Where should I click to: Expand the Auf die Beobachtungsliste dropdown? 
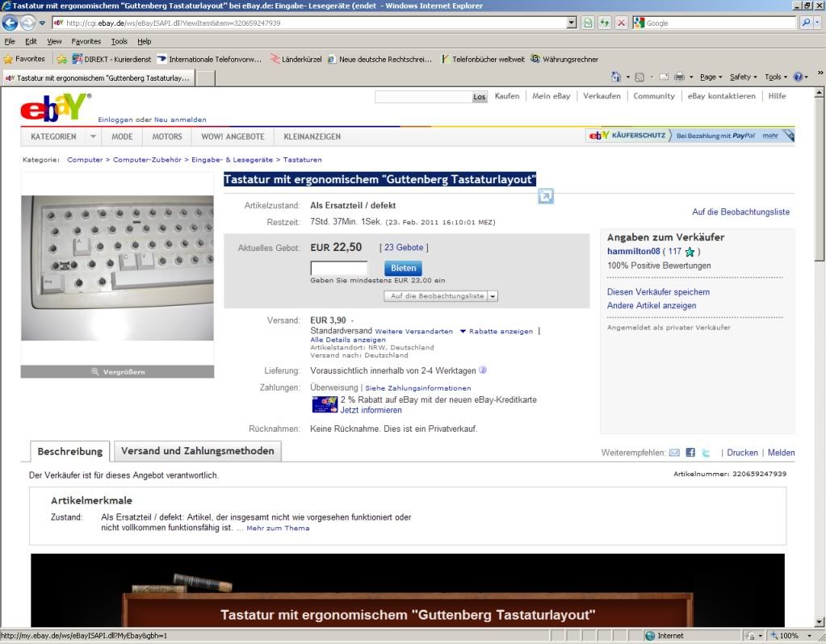click(493, 296)
